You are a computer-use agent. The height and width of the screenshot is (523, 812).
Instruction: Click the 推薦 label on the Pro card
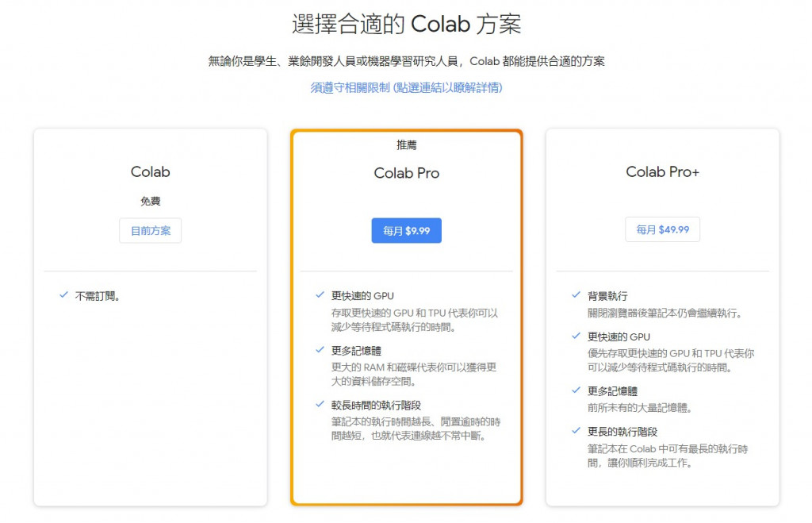tap(407, 145)
